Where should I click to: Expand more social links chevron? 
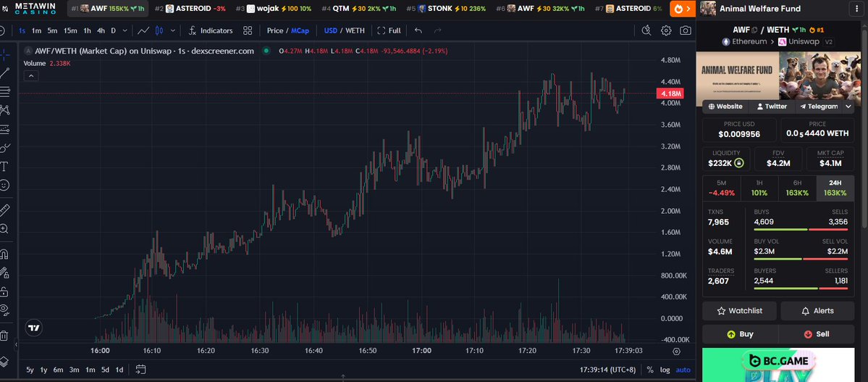(848, 107)
